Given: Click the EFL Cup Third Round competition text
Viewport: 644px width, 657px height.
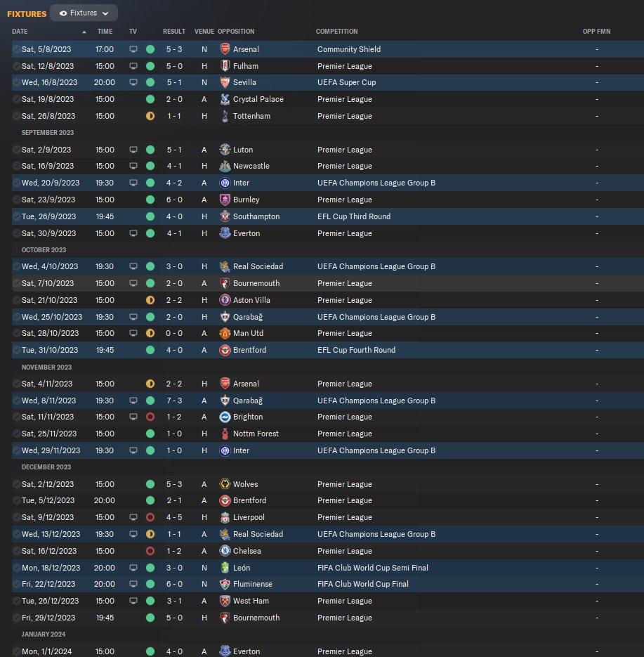Looking at the screenshot, I should [x=354, y=216].
